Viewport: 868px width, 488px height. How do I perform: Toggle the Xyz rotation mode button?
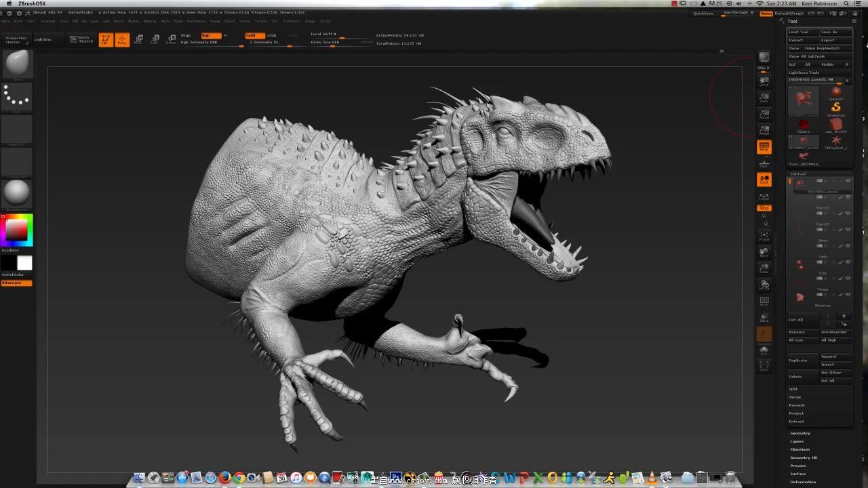tap(764, 208)
